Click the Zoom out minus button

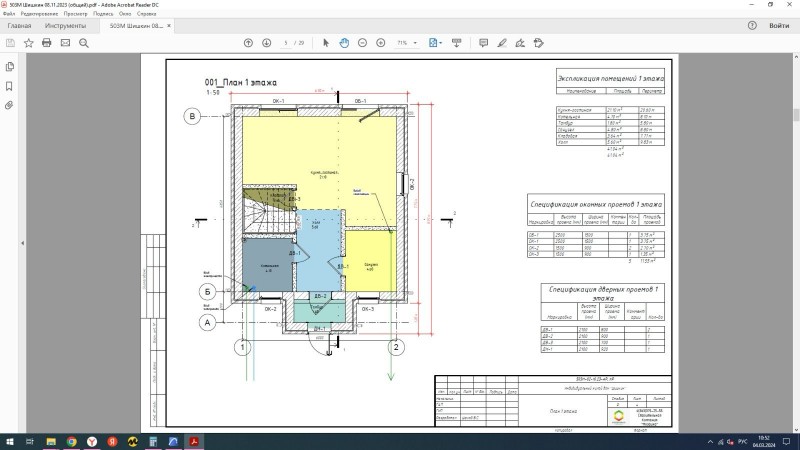(362, 43)
